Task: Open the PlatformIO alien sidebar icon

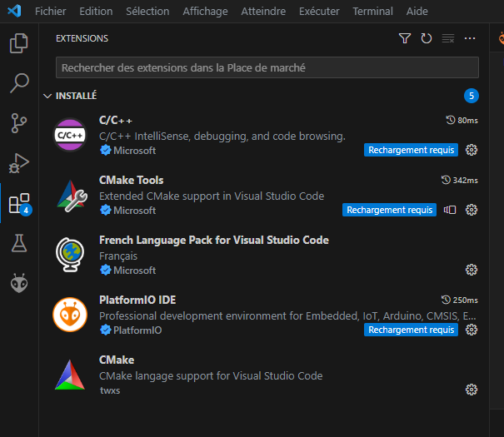Action: pos(19,283)
